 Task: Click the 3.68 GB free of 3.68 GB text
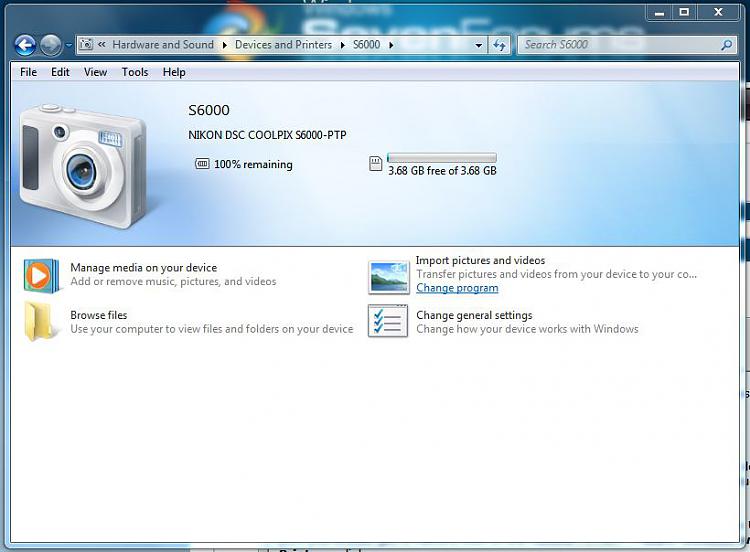click(442, 171)
